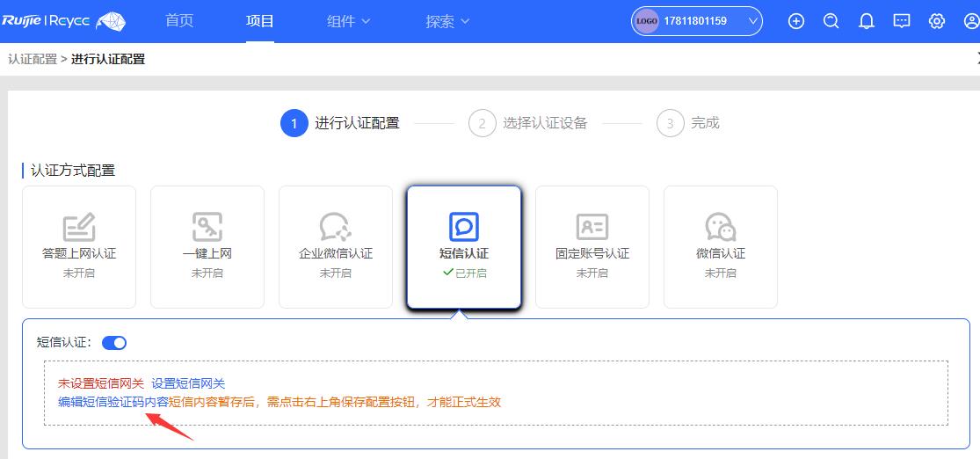Open the 编辑短信验证码内容 link

pyautogui.click(x=113, y=402)
